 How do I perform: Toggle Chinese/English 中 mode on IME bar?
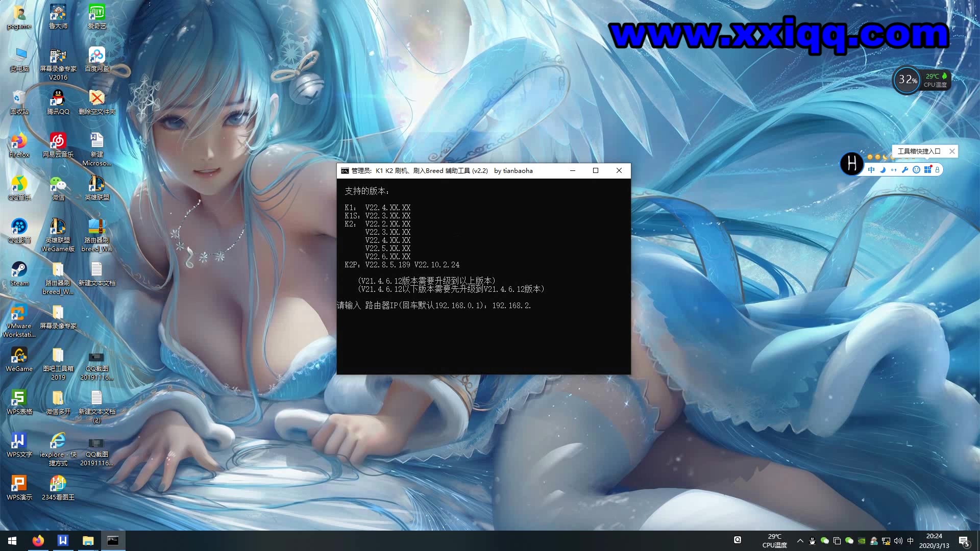click(871, 170)
